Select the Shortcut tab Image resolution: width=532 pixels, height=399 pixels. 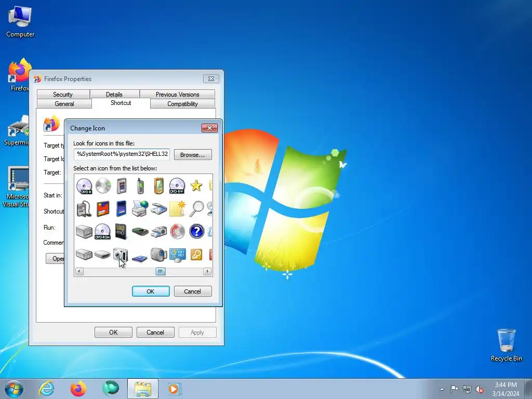tap(121, 103)
